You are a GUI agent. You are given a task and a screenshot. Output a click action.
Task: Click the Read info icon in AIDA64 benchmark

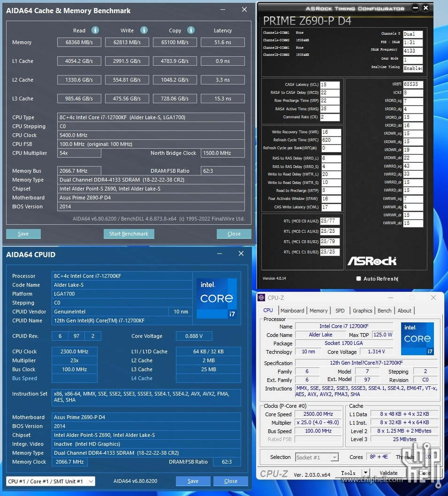point(95,30)
